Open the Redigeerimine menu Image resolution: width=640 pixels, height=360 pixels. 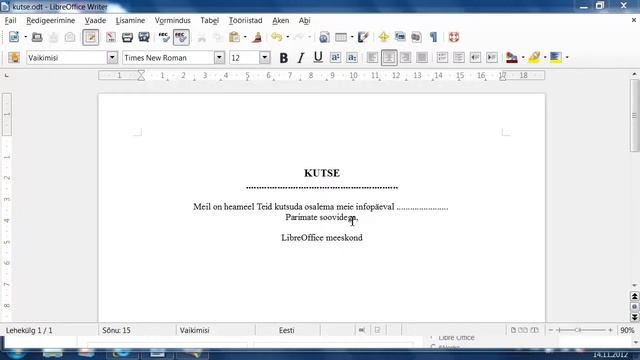[51, 20]
